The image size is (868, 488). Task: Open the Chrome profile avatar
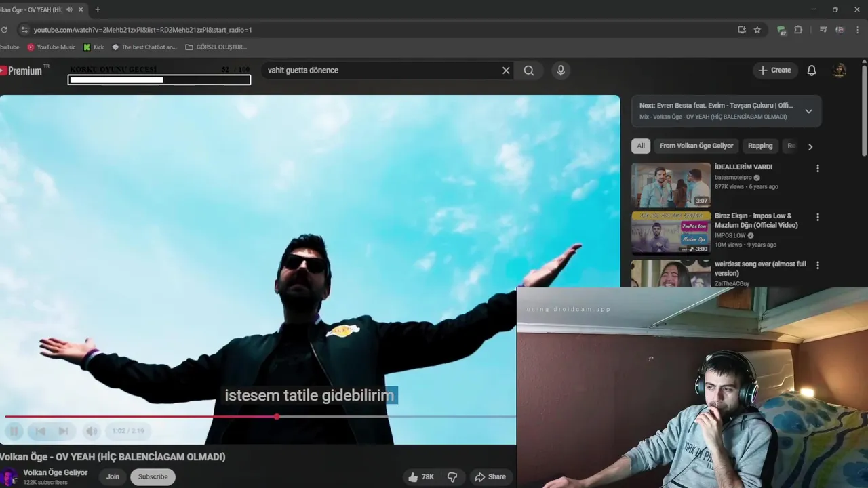(x=840, y=30)
